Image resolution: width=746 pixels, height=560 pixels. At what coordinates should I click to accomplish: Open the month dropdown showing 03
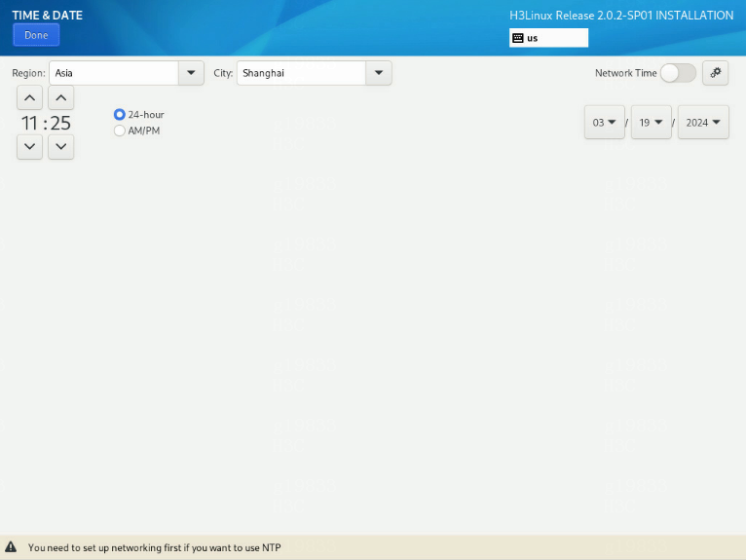click(x=604, y=123)
